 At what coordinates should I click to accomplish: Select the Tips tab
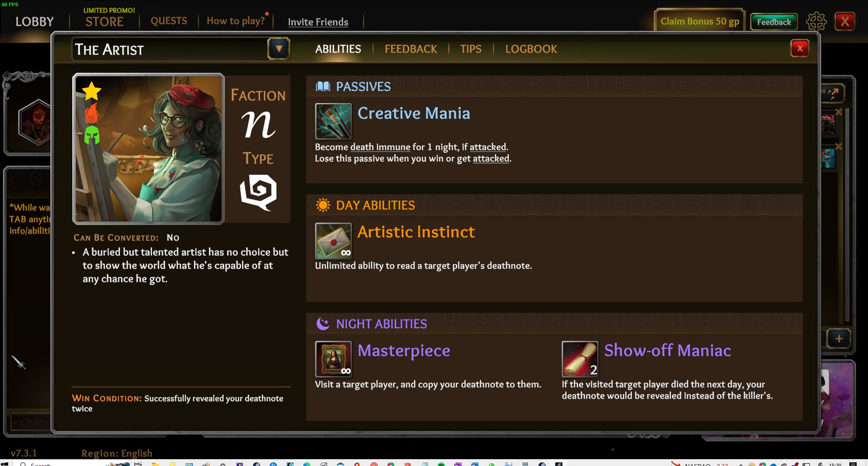[471, 49]
